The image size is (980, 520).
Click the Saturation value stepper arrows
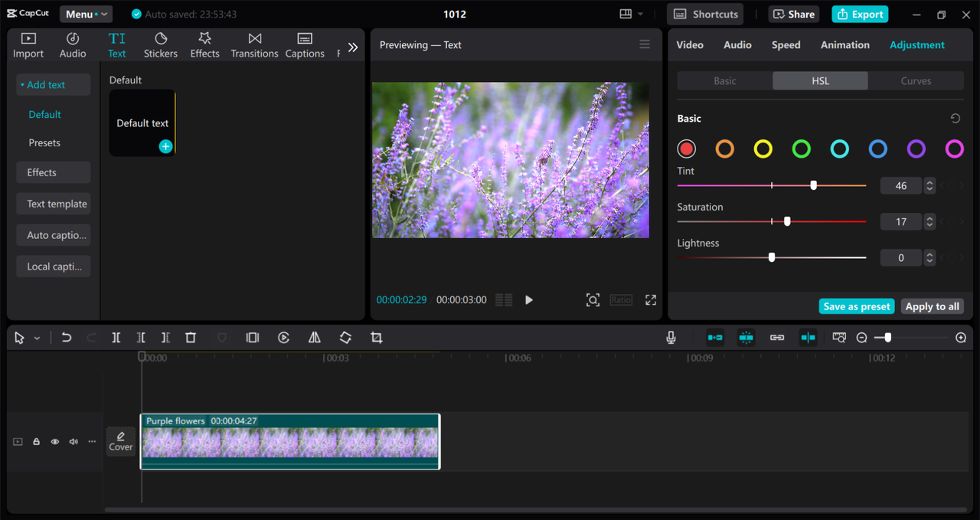click(929, 222)
